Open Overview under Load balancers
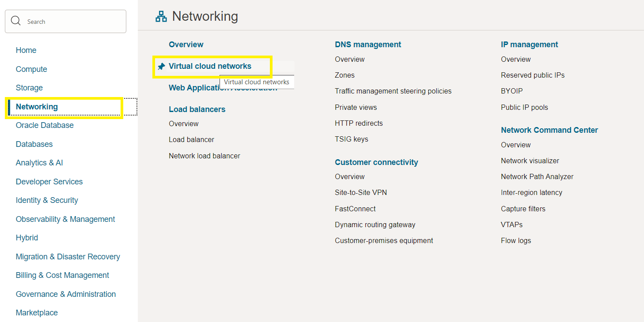Screen dimensions: 644x322 pyautogui.click(x=184, y=124)
